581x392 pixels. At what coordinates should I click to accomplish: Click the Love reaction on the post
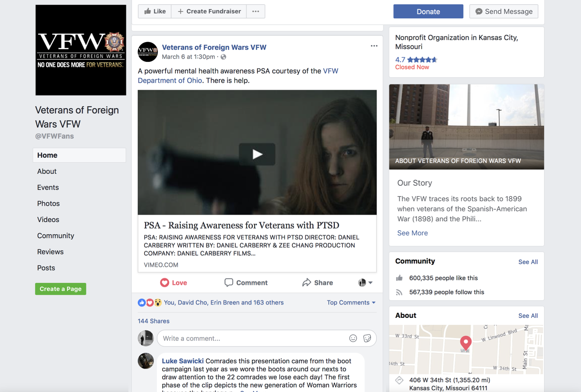(174, 282)
